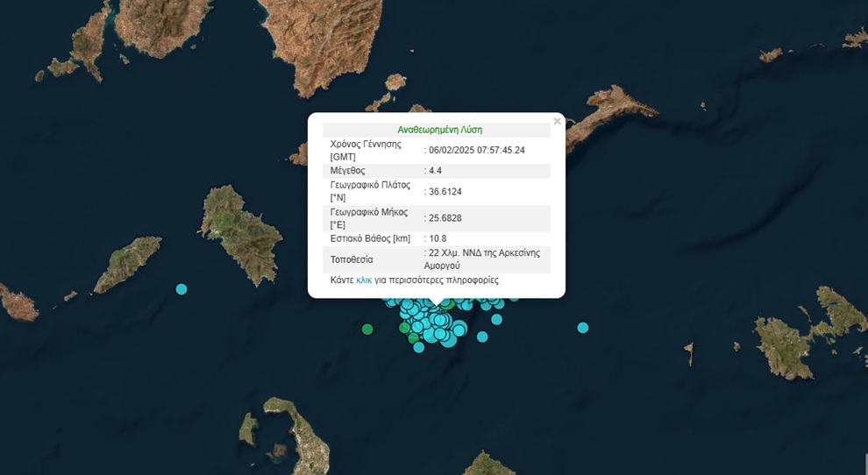Click on Ios island left of the popup
The image size is (868, 475).
click(241, 232)
